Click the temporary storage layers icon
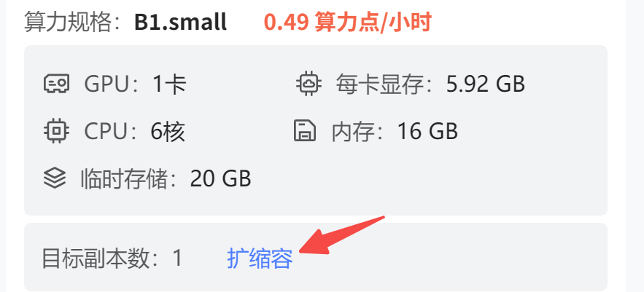The height and width of the screenshot is (292, 644). pos(55,179)
